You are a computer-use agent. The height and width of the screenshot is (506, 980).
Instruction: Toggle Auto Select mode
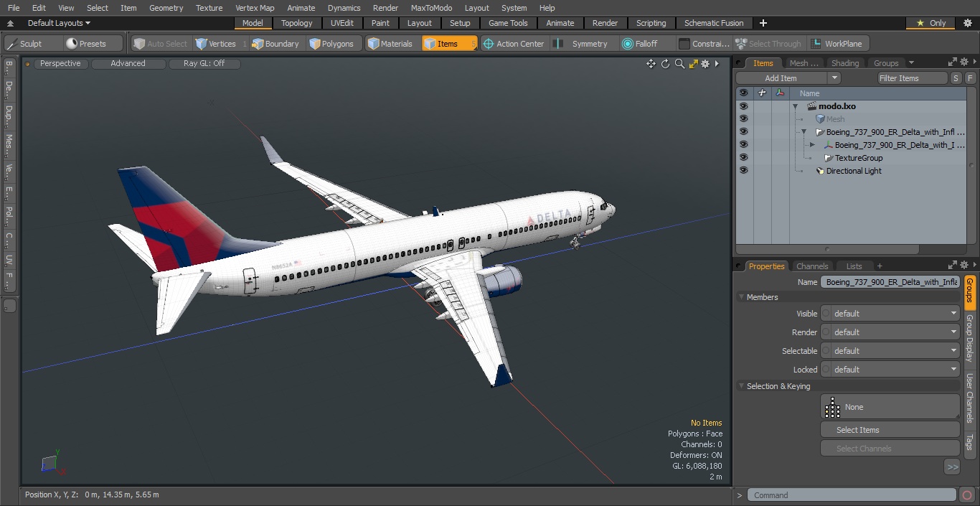[160, 44]
